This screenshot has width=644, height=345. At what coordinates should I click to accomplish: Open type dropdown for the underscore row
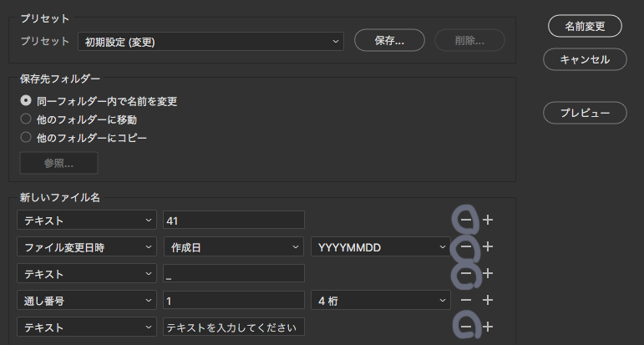(87, 273)
